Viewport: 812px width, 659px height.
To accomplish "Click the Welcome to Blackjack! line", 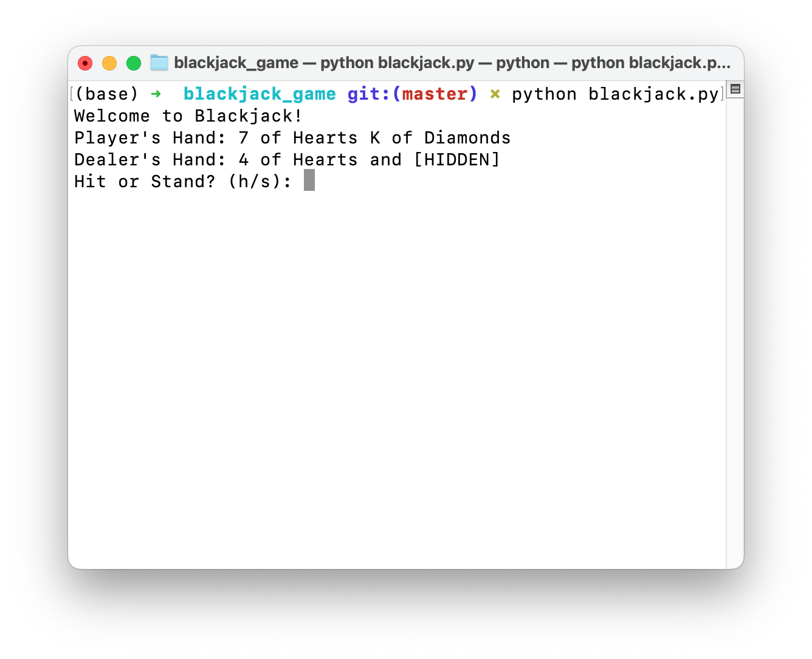I will pos(188,116).
